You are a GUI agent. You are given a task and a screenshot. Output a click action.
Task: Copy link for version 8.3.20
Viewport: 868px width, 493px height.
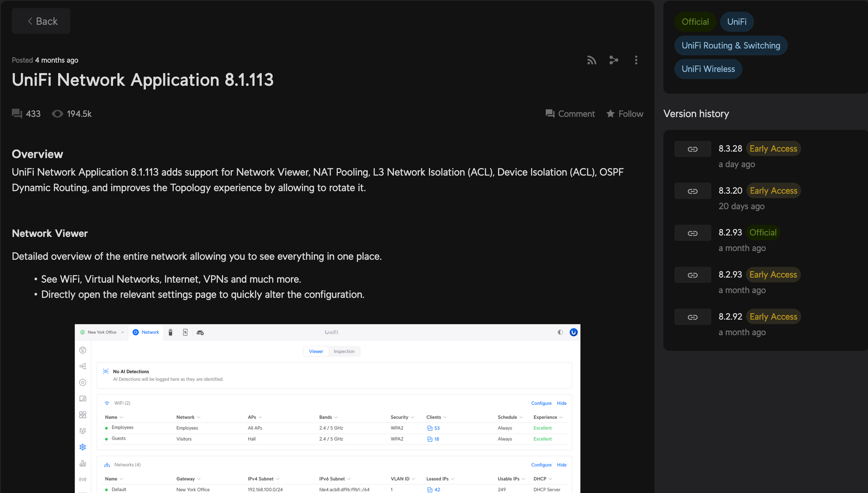(693, 191)
